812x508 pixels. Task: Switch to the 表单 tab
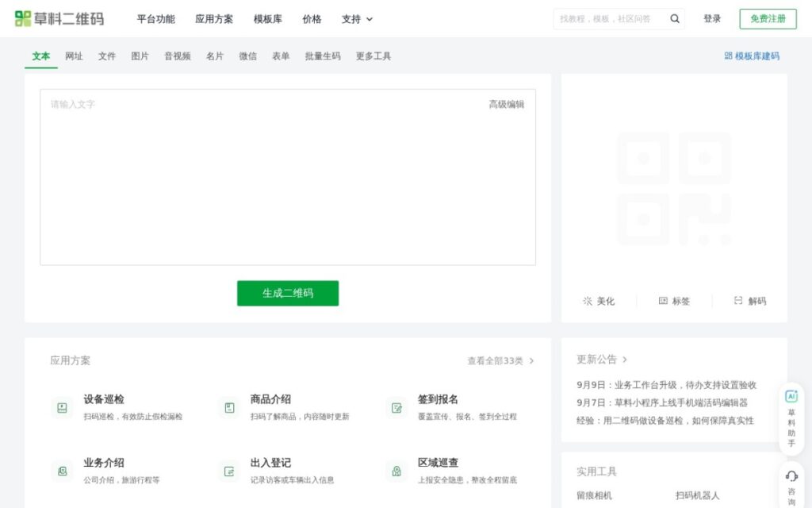(x=281, y=56)
